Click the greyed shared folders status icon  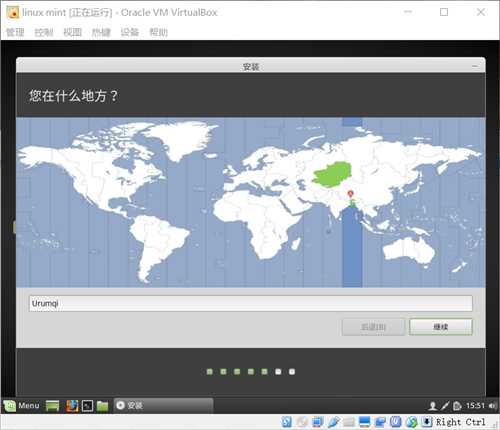tap(349, 422)
